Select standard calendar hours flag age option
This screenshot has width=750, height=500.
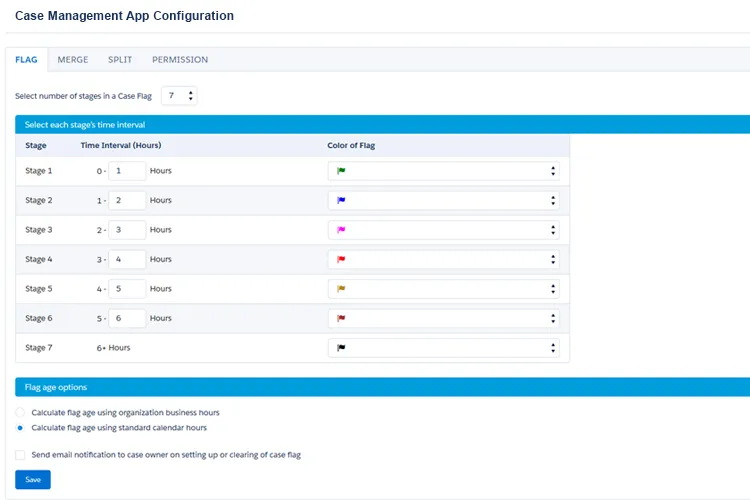click(x=21, y=427)
